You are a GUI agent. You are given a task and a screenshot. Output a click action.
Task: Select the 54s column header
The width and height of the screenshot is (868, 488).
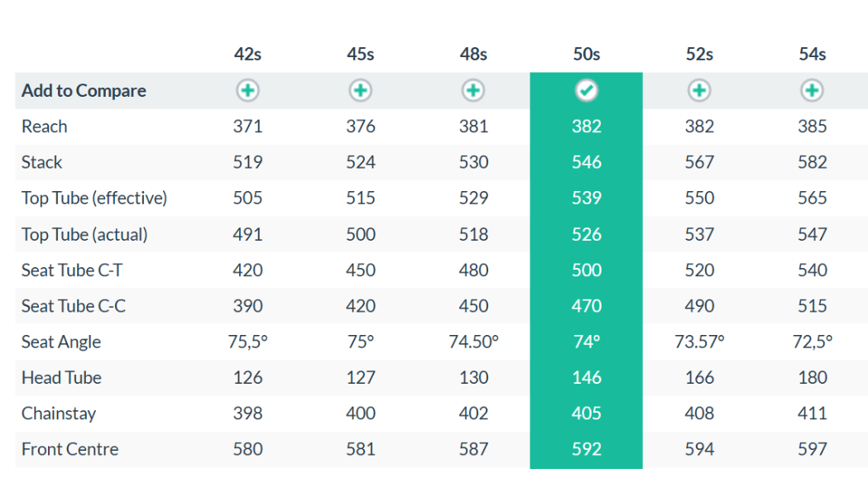[812, 55]
